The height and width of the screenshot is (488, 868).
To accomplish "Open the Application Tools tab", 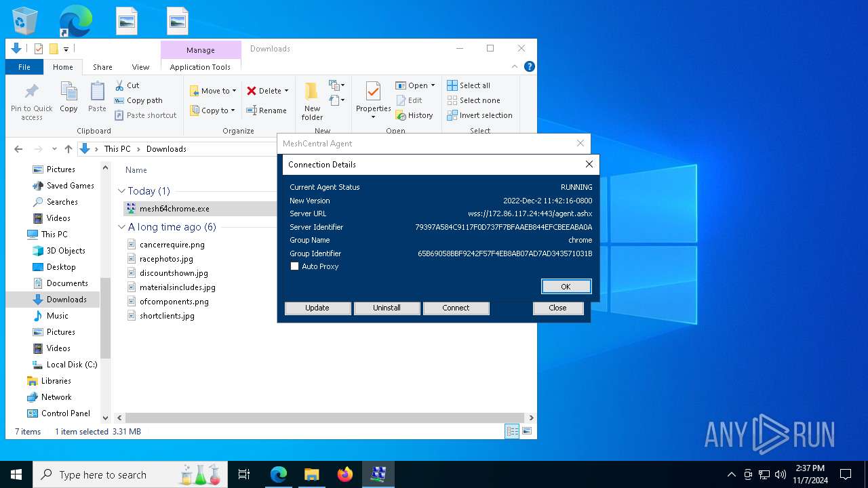I will 200,67.
